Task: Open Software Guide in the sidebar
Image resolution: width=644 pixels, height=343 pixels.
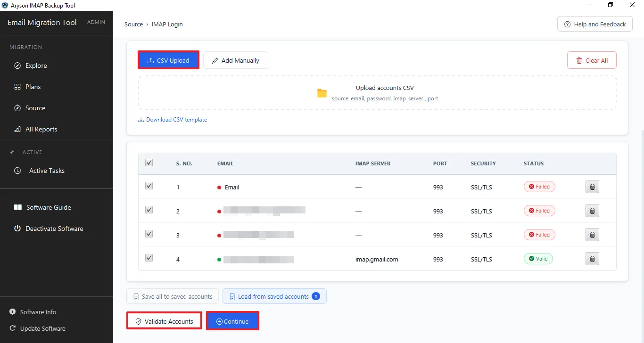Action: [49, 207]
